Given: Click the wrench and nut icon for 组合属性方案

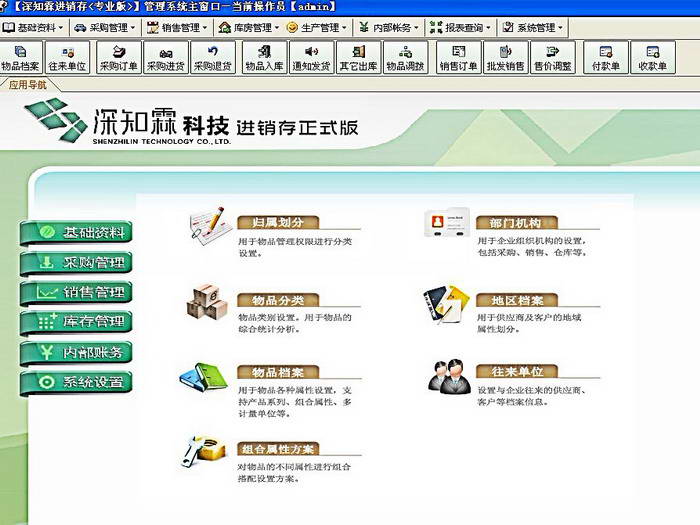Looking at the screenshot, I should (205, 451).
